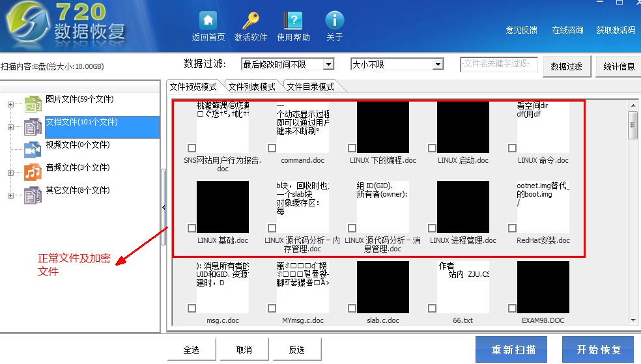Open thumbnail of slab.c.doc
The image size is (641, 364).
(x=382, y=287)
